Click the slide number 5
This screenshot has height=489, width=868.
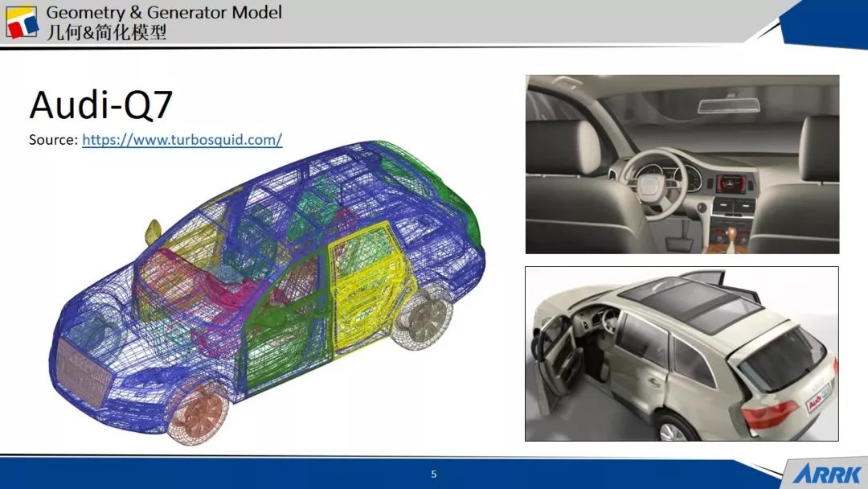[x=434, y=475]
